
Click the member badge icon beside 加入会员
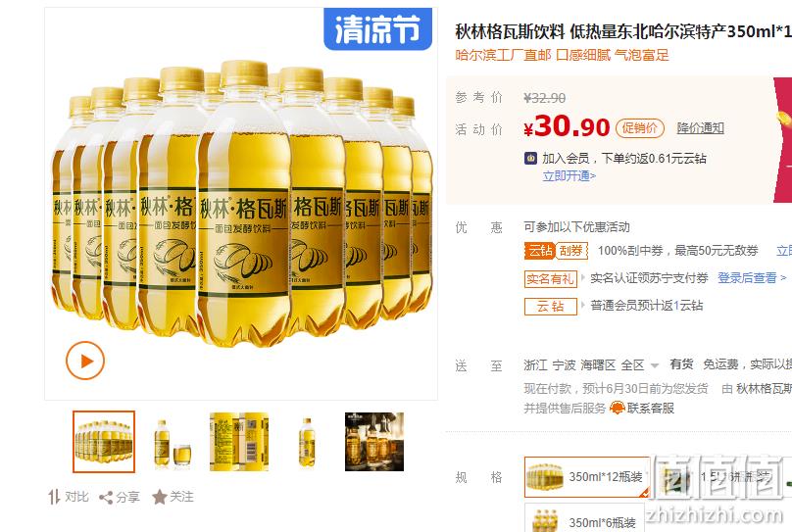[530, 158]
